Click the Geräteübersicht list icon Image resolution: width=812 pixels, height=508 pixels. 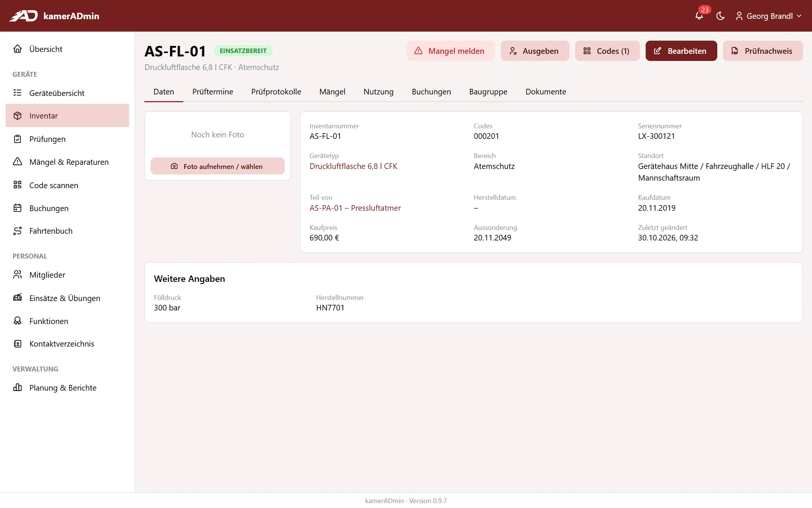click(17, 93)
